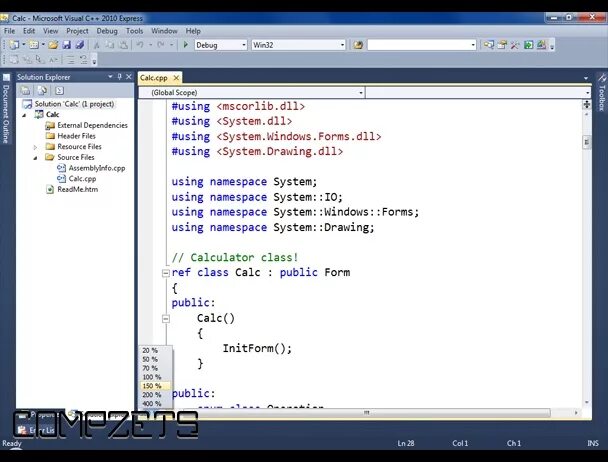Click the Paste clipboard icon

point(123,45)
